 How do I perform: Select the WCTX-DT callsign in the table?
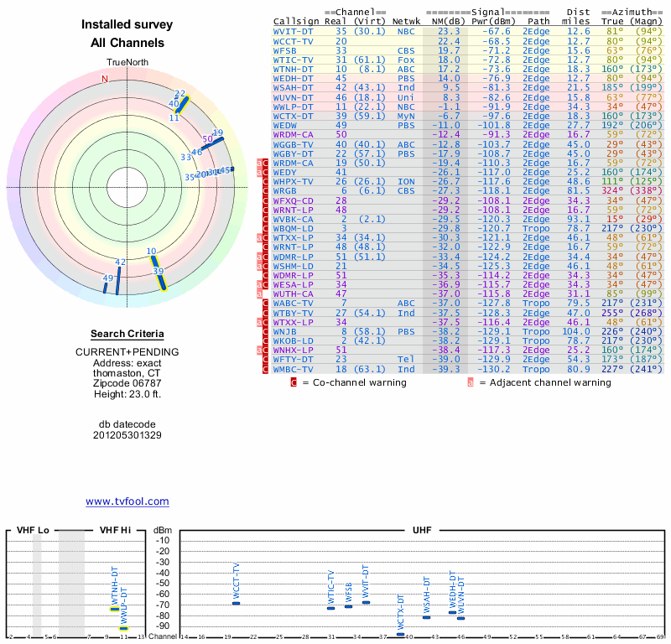(293, 116)
